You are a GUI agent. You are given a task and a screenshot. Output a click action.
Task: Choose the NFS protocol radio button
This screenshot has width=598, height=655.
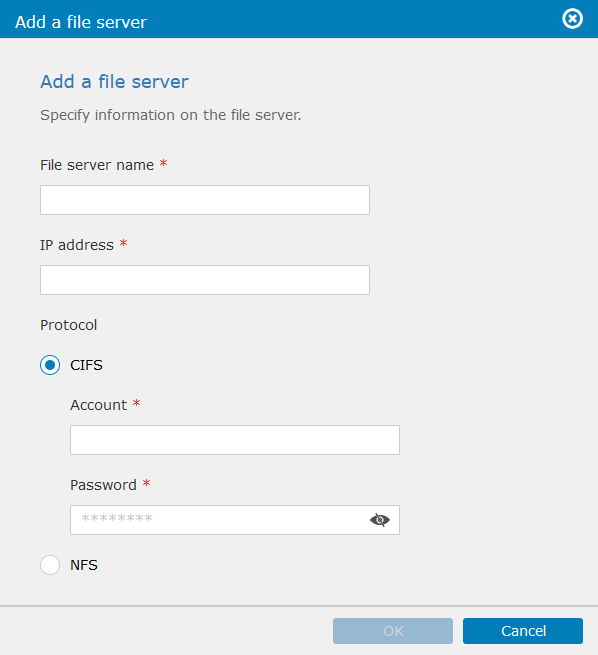coord(50,565)
